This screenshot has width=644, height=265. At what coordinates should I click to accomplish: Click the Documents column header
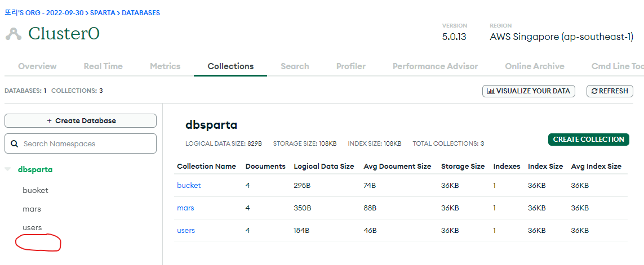265,167
